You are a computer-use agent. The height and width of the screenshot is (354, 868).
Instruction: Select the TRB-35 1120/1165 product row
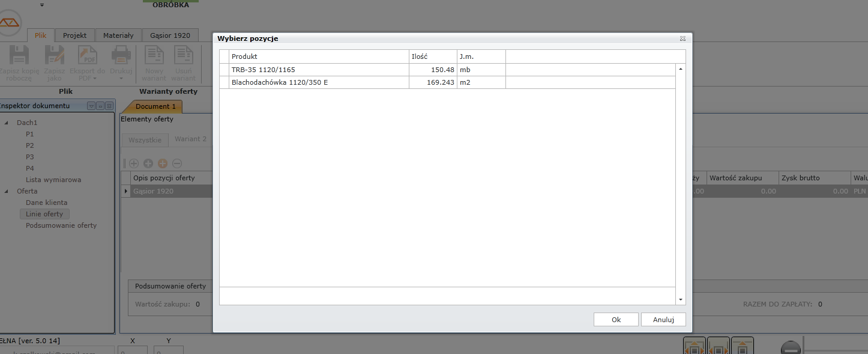(x=318, y=70)
